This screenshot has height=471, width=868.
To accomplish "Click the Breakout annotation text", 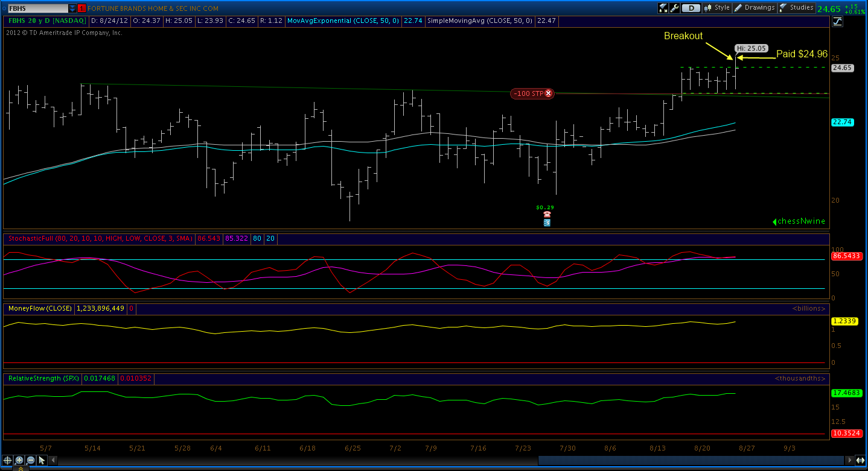I will [683, 36].
